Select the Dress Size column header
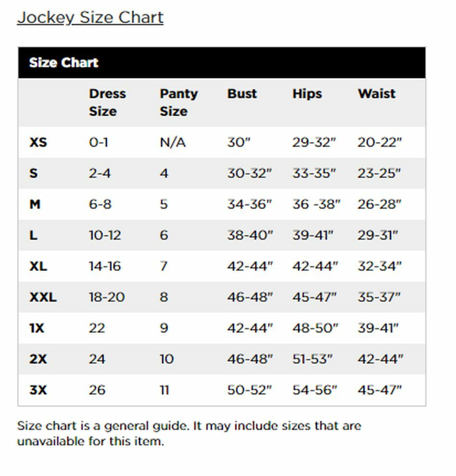 point(107,102)
